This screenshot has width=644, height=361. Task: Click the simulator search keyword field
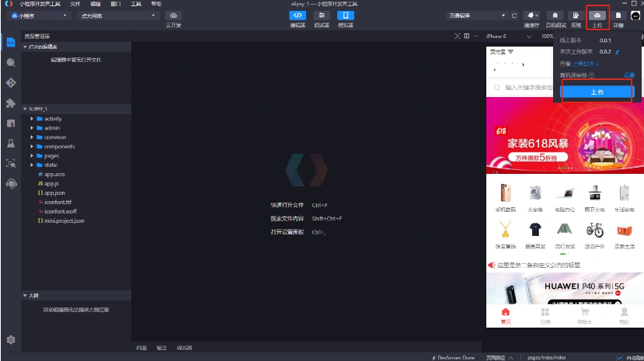coord(521,88)
